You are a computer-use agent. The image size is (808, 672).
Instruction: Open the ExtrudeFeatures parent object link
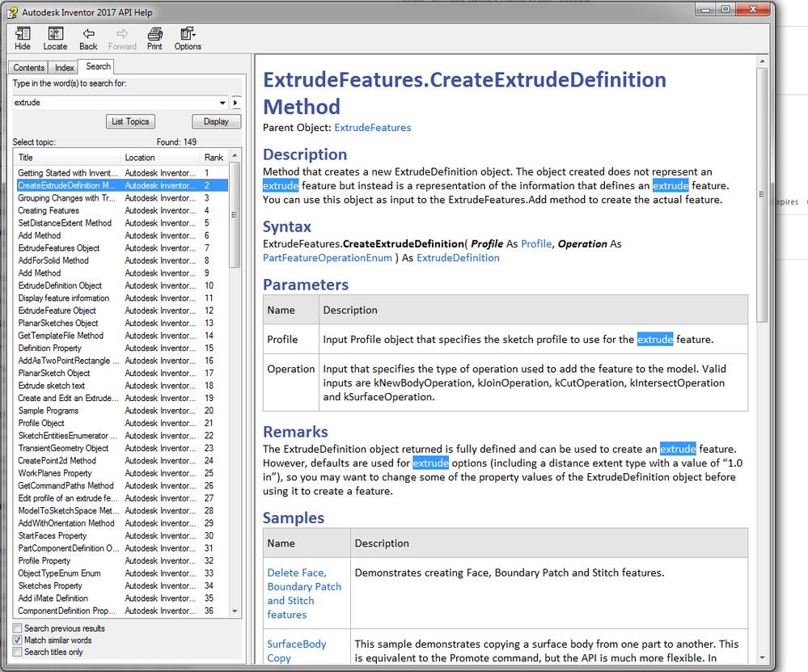373,128
